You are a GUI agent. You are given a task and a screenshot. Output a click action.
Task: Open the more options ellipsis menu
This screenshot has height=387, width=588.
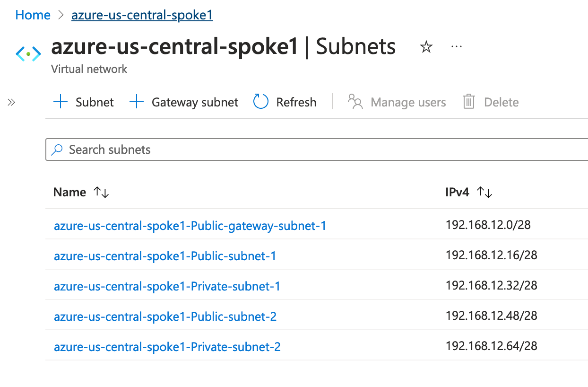pos(456,46)
